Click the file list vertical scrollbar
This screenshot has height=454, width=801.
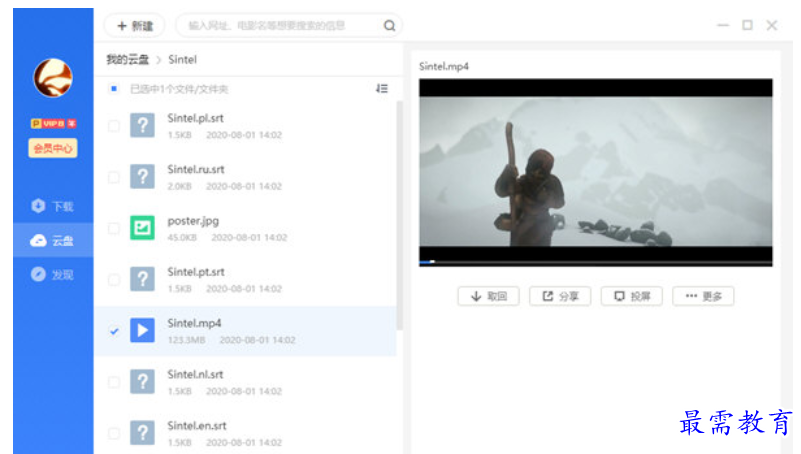coord(399,214)
